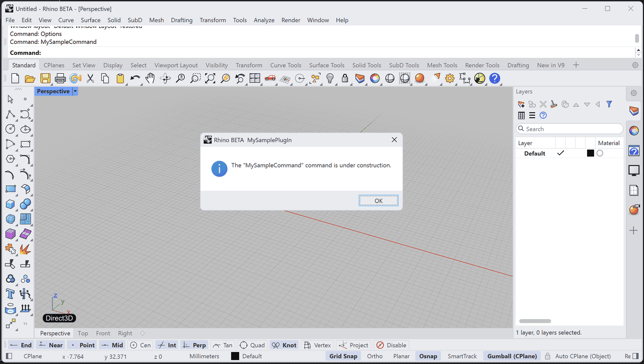
Task: Click the Cut scissors icon
Action: click(x=90, y=78)
